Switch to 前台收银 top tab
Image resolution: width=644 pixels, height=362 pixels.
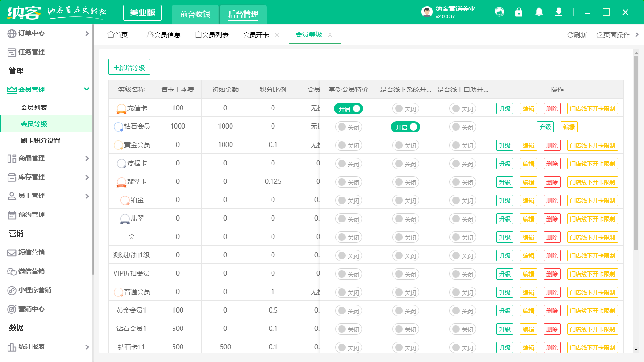pyautogui.click(x=195, y=14)
